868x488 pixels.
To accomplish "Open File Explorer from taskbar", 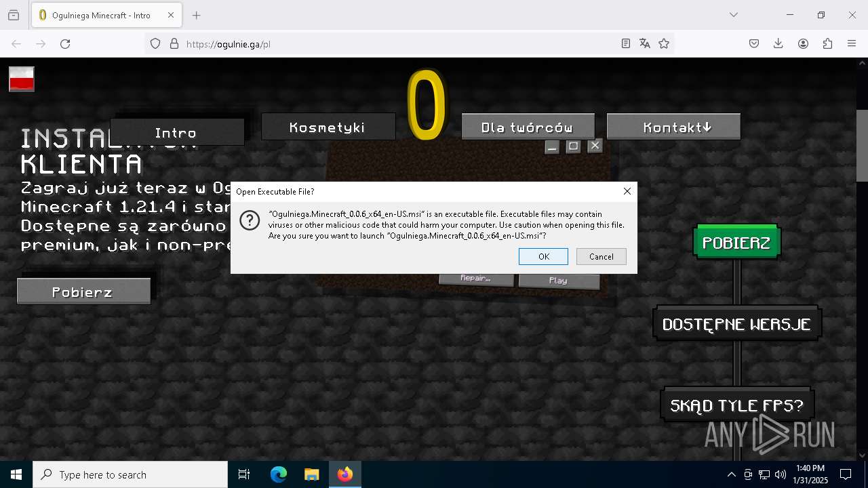I will [311, 474].
